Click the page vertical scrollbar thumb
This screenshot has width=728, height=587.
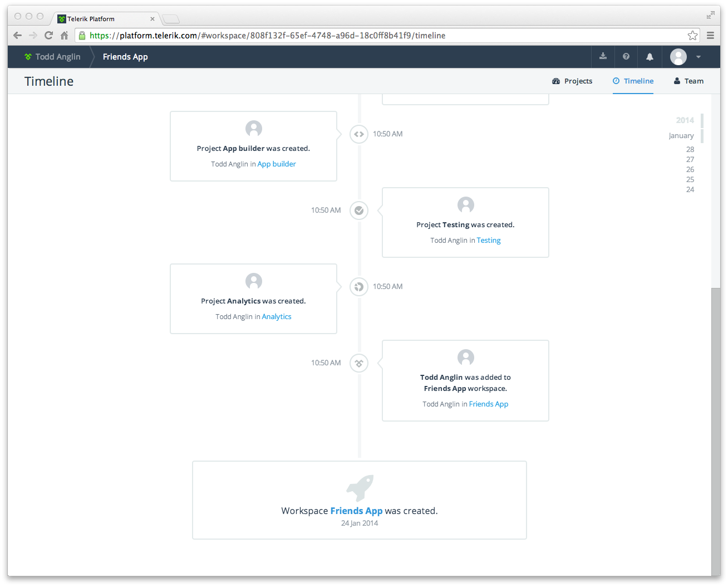pyautogui.click(x=716, y=432)
